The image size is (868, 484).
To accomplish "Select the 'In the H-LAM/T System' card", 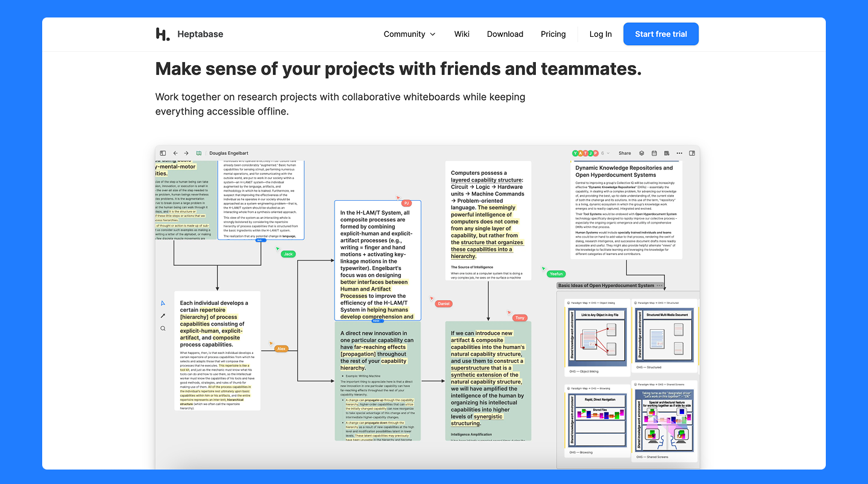I will click(x=377, y=260).
